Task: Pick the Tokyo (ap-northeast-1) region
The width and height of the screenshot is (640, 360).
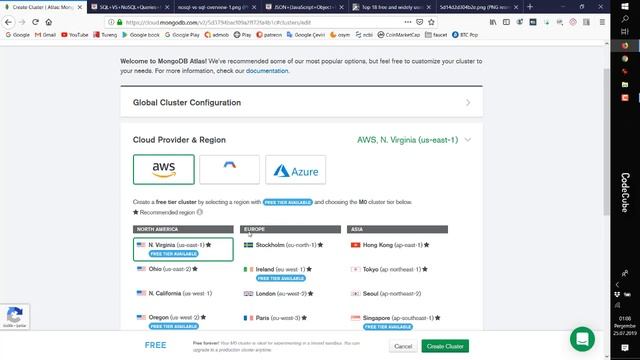Action: click(x=389, y=269)
